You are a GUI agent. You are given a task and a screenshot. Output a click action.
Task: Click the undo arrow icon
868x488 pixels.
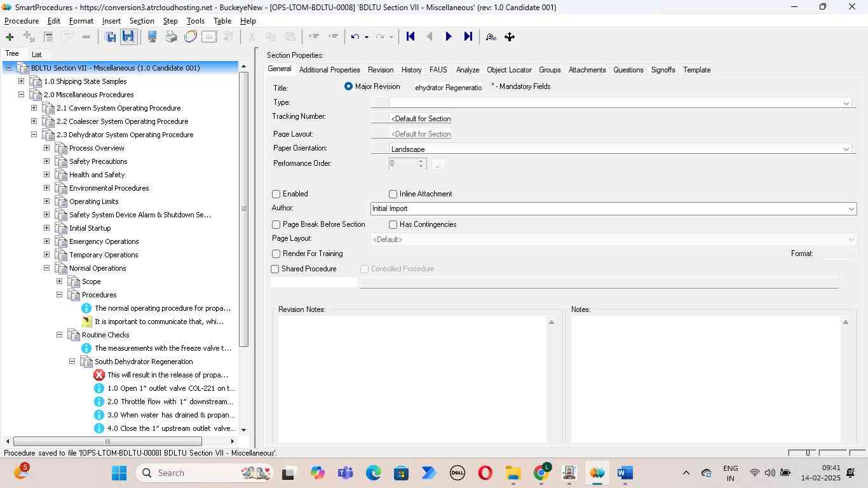tap(356, 37)
